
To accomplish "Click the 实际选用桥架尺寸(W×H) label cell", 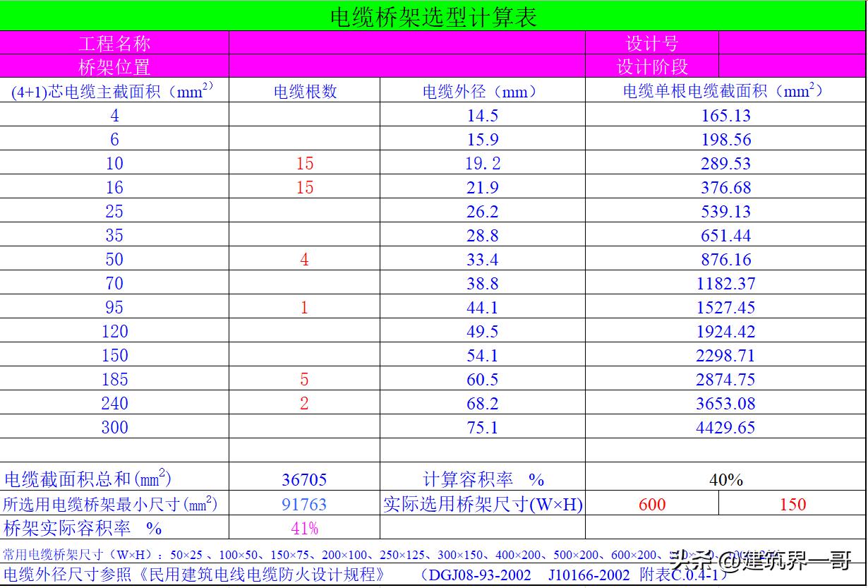I will coord(483,504).
